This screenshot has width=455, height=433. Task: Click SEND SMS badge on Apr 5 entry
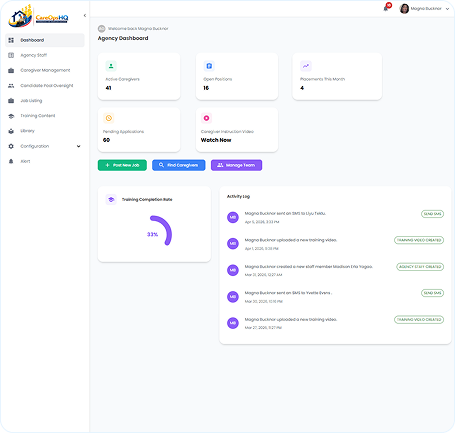pos(432,214)
